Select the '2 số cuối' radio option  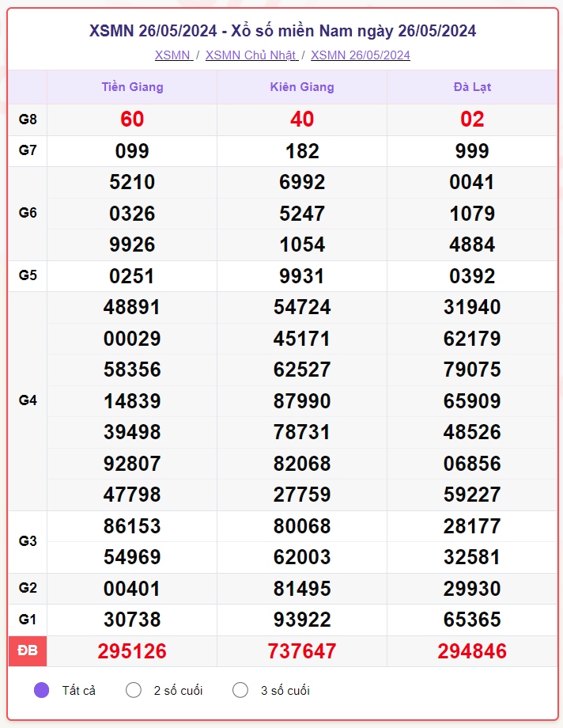coord(134,690)
